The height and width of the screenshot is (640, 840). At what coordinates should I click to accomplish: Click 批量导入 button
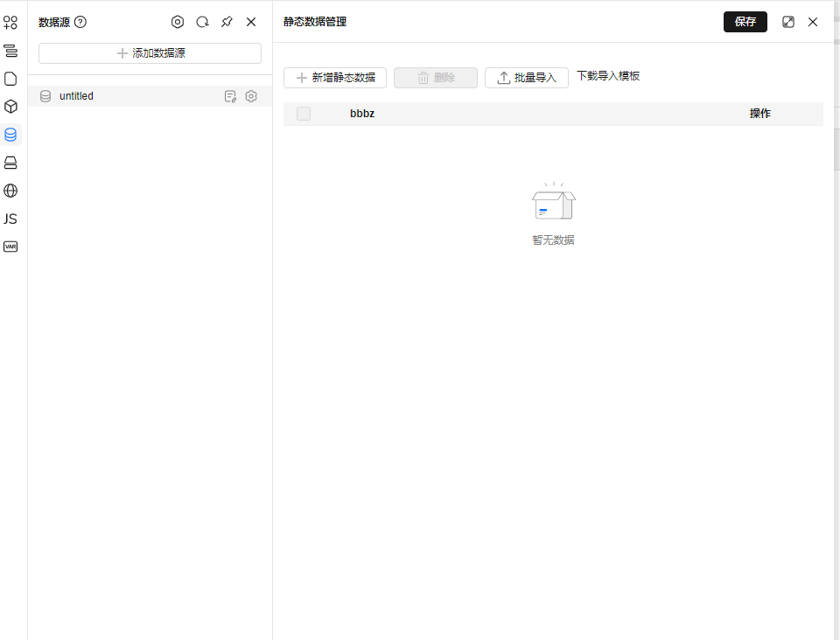tap(527, 78)
